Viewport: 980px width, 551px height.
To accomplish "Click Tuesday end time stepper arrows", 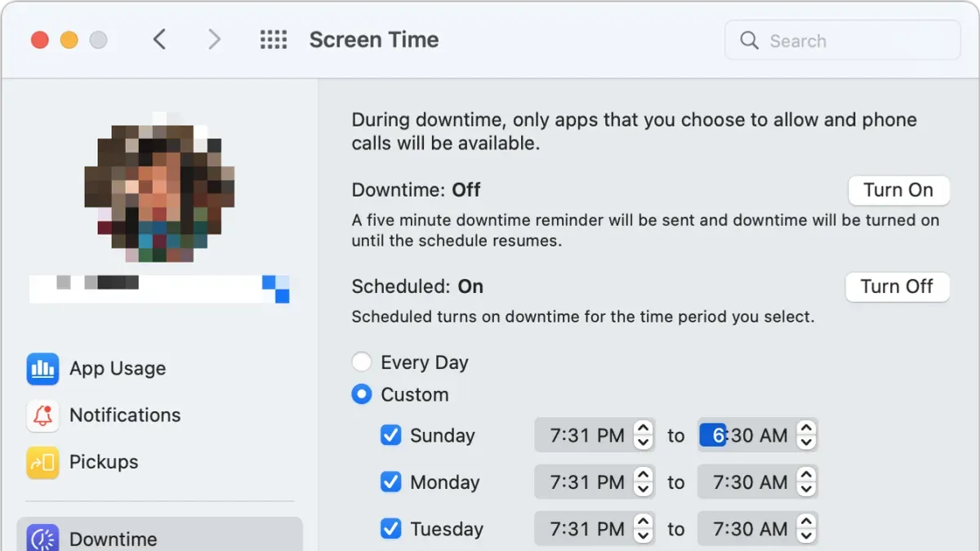I will [x=806, y=529].
